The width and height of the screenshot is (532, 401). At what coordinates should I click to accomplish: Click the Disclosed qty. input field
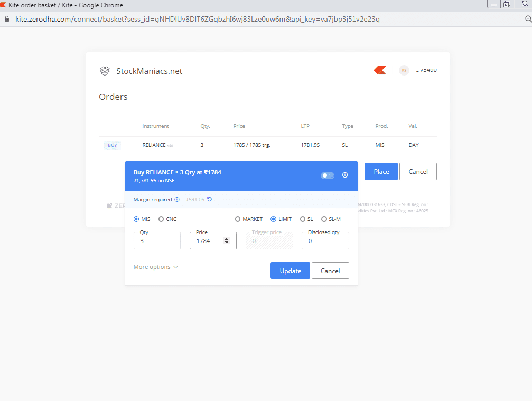[x=325, y=241]
